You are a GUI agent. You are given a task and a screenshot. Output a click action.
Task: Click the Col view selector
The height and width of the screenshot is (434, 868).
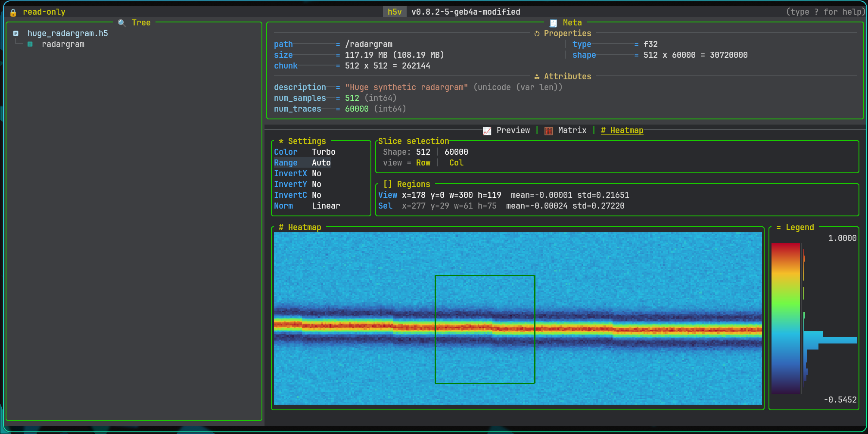pos(456,162)
